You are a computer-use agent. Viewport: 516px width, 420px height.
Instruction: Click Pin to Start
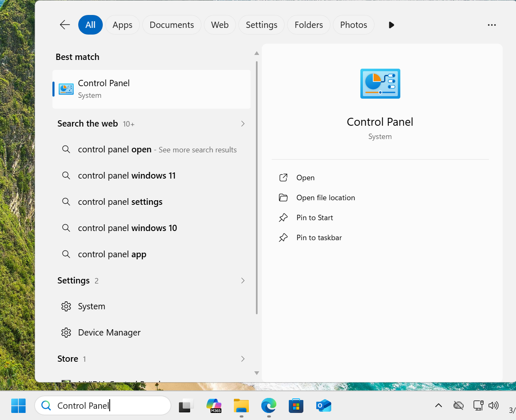pos(315,218)
